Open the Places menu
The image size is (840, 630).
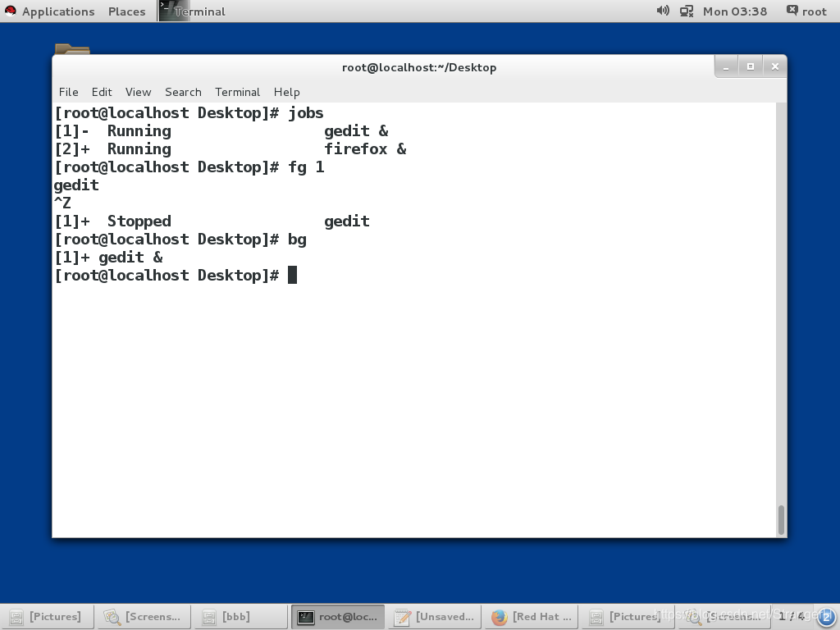(126, 11)
